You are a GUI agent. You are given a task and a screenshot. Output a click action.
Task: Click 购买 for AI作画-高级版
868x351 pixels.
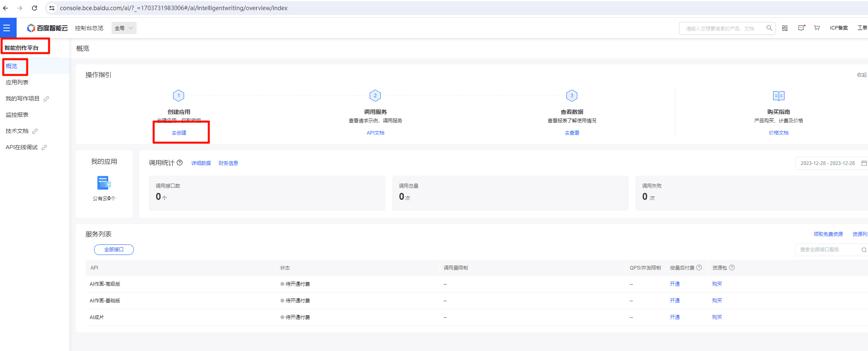pos(717,284)
